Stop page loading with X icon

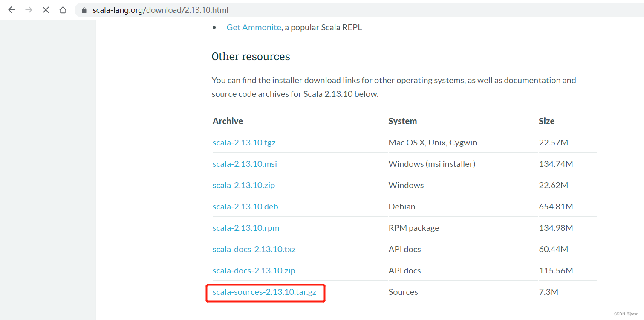click(46, 10)
